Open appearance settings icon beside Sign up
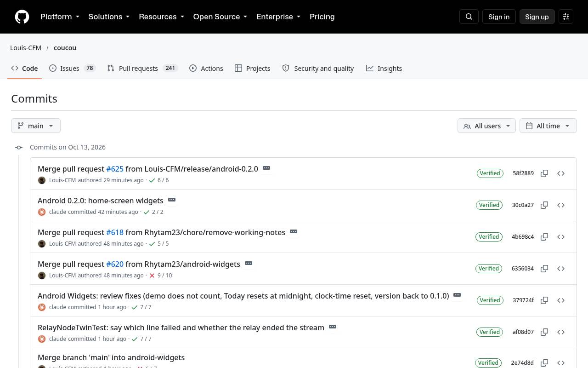Image resolution: width=588 pixels, height=368 pixels. point(566,17)
